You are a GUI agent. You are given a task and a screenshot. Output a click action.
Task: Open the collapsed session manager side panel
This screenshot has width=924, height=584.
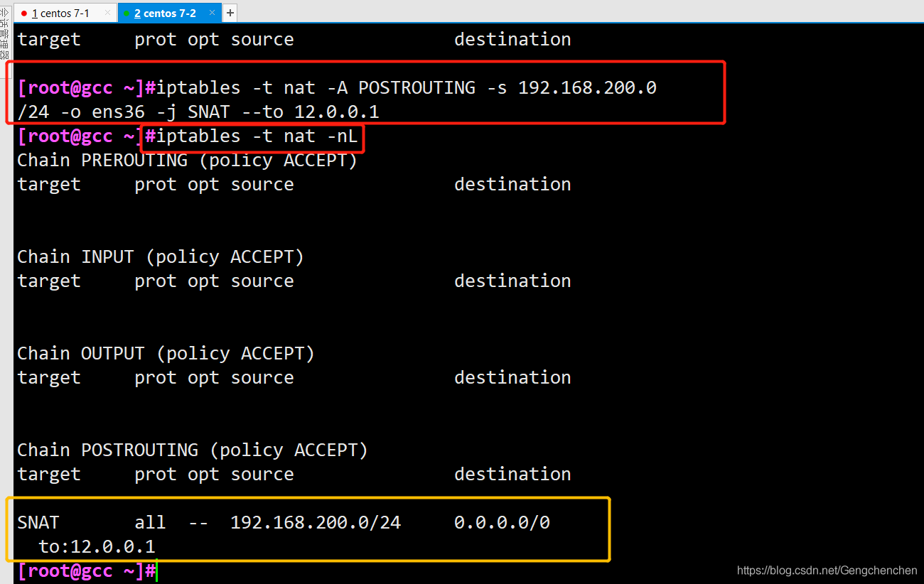6,43
